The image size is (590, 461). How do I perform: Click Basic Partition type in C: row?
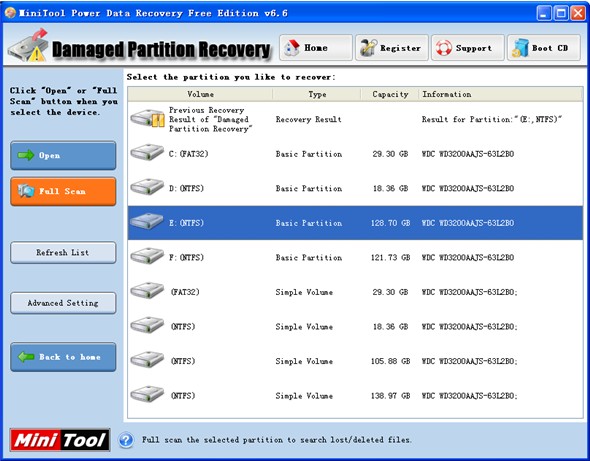[309, 154]
